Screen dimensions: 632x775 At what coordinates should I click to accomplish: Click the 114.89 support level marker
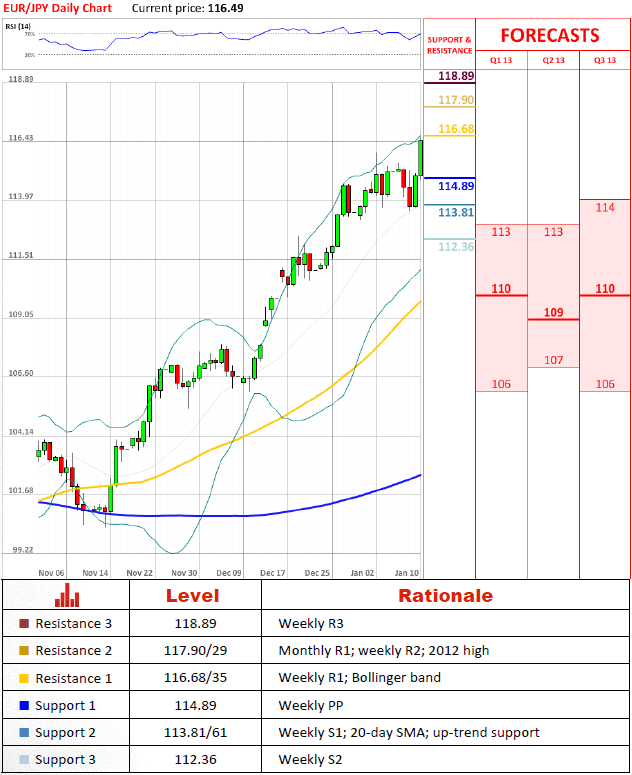[456, 186]
